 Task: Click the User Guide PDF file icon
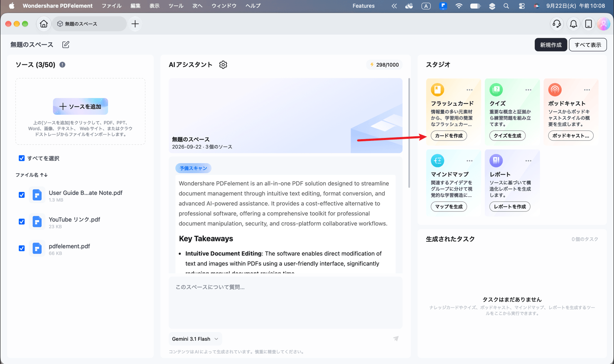[37, 195]
